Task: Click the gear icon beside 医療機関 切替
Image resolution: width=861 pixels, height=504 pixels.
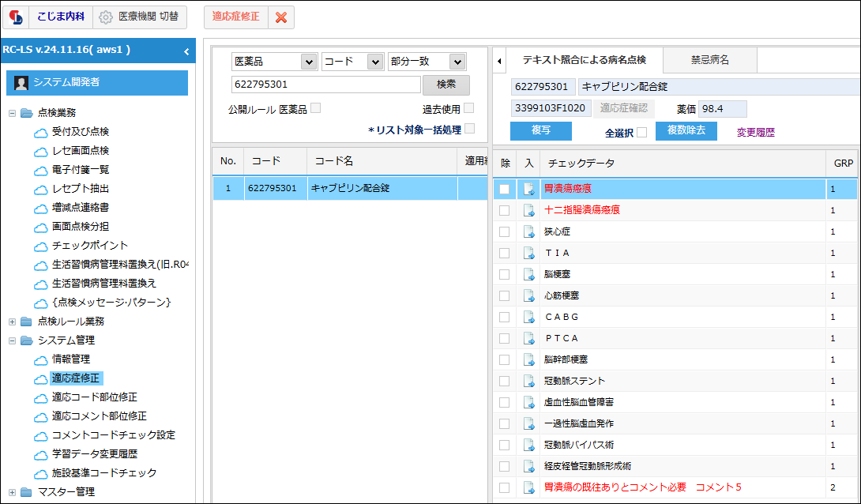Action: click(x=105, y=17)
